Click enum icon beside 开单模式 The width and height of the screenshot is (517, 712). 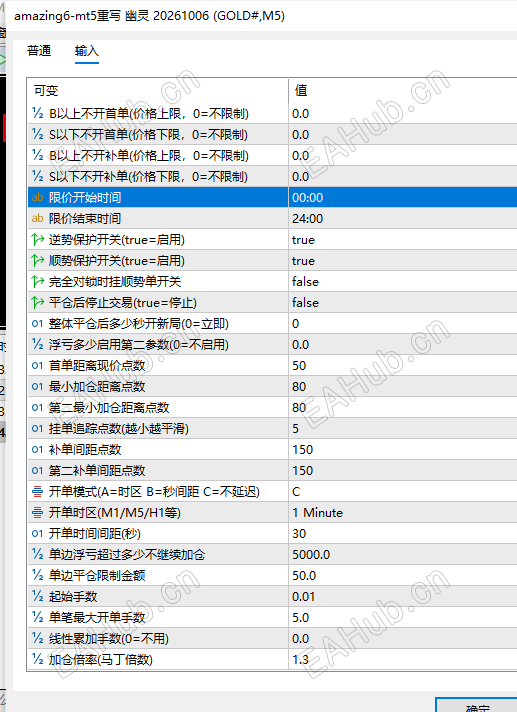click(x=38, y=491)
